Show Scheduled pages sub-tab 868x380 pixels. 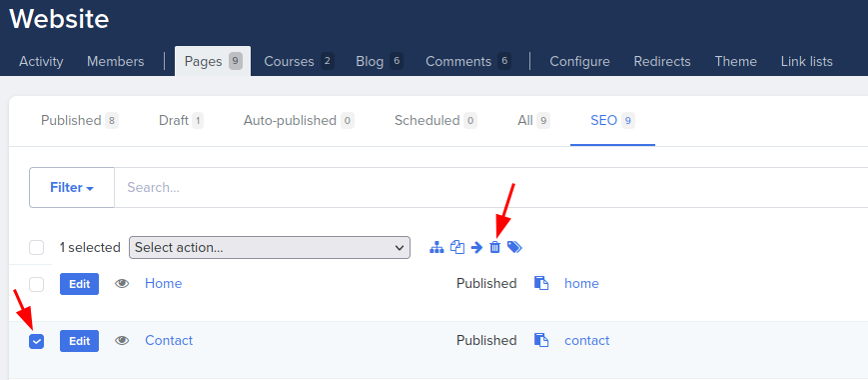click(x=435, y=121)
